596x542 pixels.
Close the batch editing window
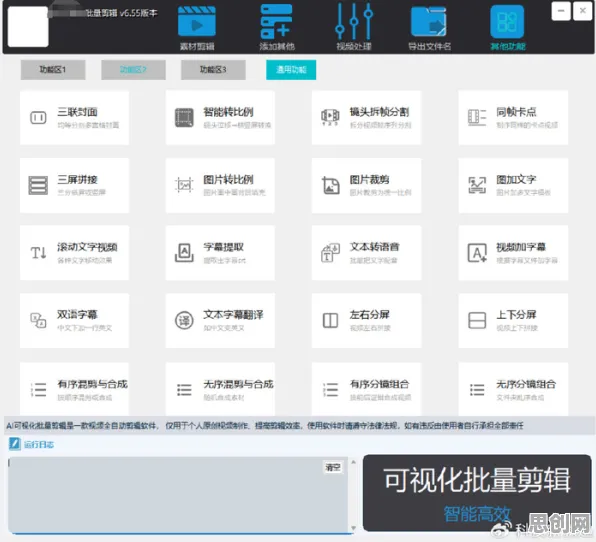point(582,11)
